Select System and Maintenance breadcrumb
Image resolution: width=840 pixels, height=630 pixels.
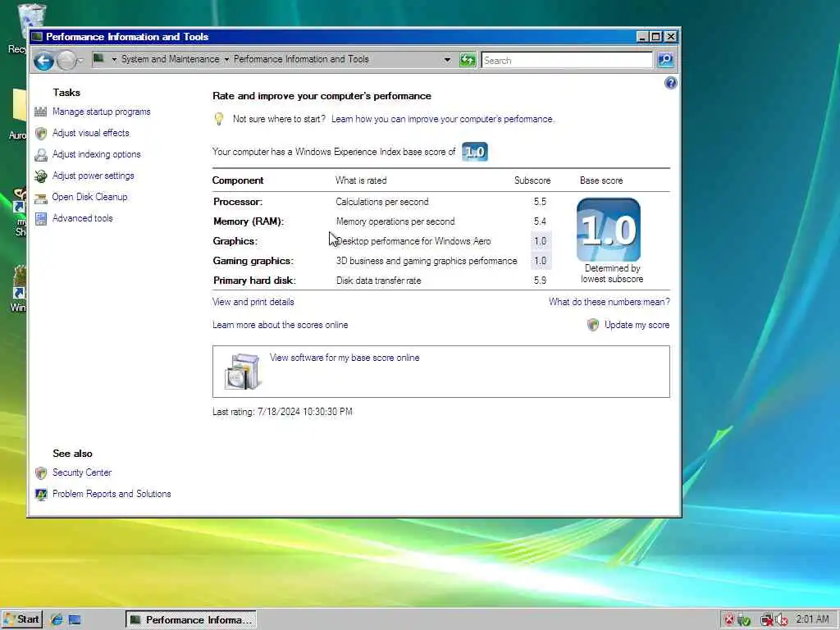170,59
